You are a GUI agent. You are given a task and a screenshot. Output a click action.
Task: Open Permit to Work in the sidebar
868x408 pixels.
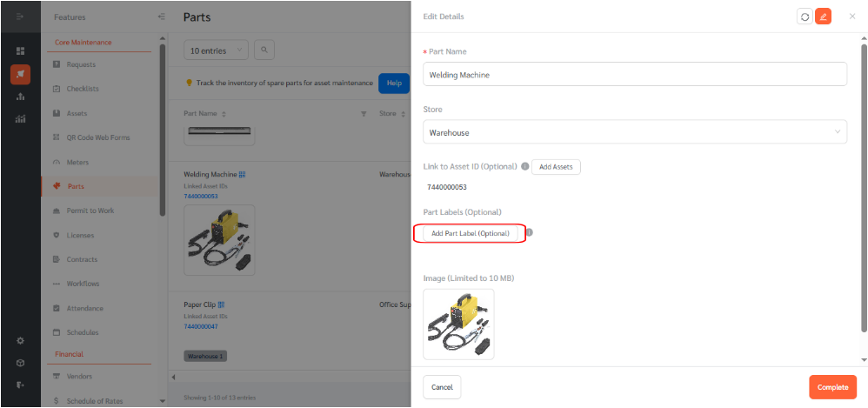click(90, 211)
